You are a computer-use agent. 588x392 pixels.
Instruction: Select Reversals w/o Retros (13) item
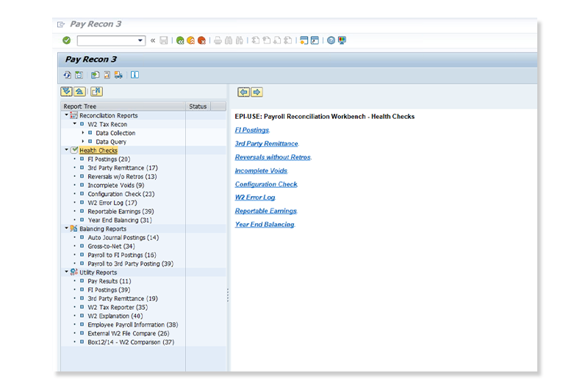pos(122,177)
